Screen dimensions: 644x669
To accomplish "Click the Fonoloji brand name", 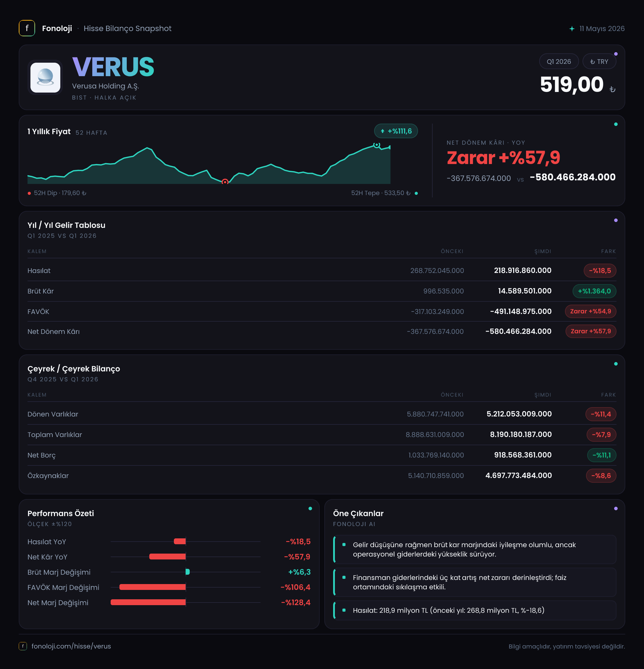I will click(57, 28).
